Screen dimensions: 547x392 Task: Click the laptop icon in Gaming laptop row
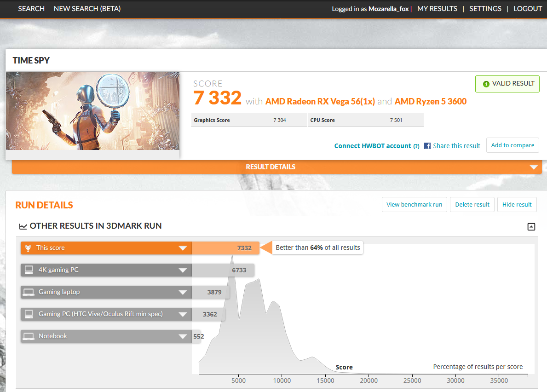point(29,292)
